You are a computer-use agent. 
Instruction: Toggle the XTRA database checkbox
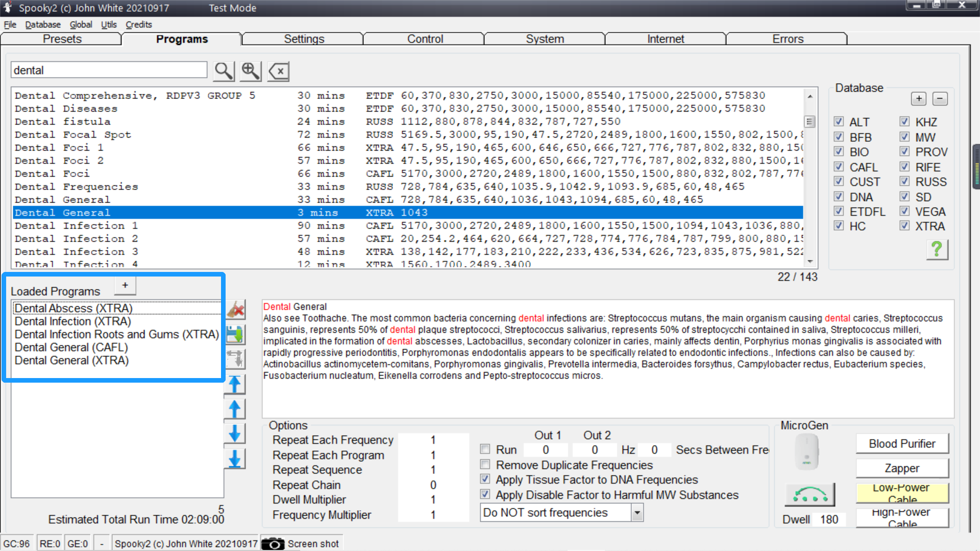tap(904, 226)
